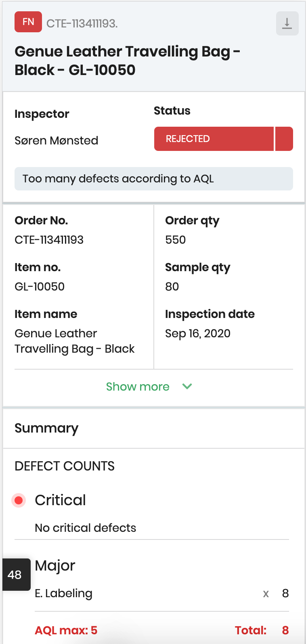Select the DEFECT COUNTS heading

(x=64, y=466)
